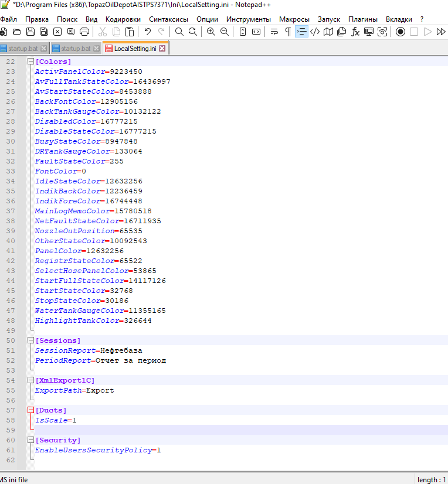
Task: Click the IsScale=1 line
Action: 56,420
